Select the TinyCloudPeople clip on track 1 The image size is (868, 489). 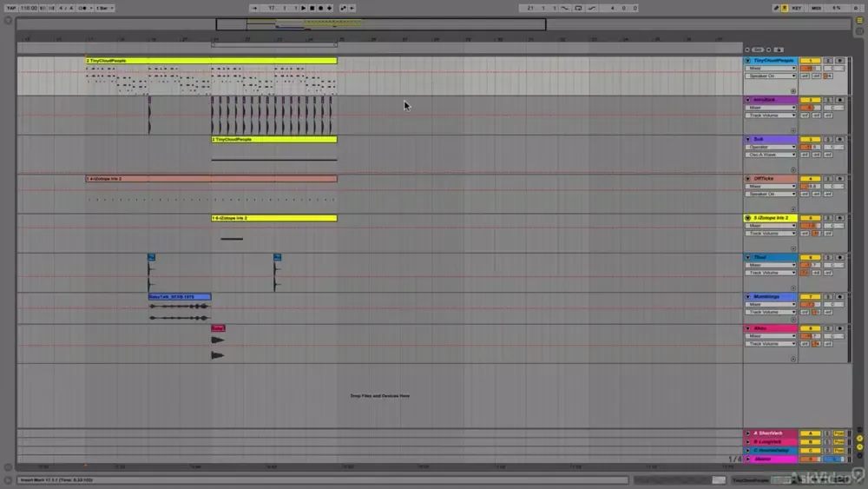pyautogui.click(x=212, y=60)
